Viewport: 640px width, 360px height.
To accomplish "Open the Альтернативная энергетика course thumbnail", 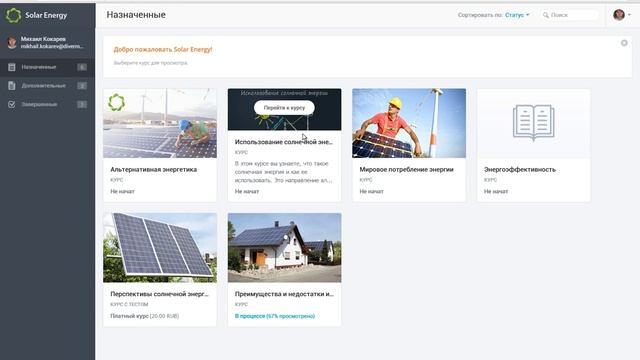I will [x=160, y=123].
